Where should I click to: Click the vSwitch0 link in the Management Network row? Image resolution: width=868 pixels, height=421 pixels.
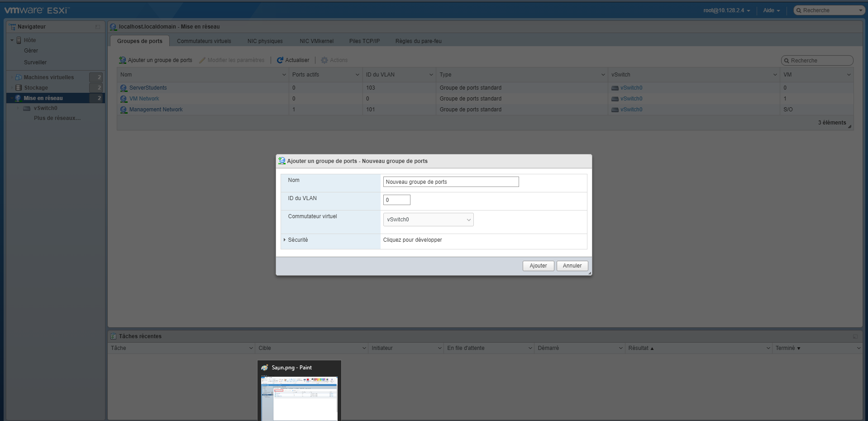tap(631, 110)
